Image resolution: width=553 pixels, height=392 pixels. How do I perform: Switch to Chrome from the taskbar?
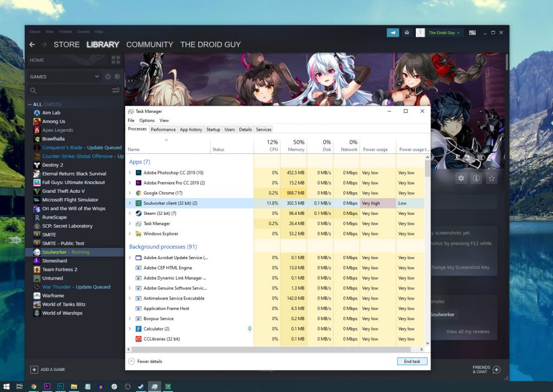coord(33,387)
